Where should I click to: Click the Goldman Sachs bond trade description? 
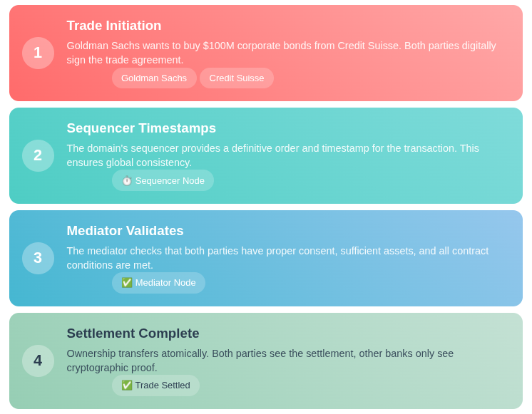coord(281,53)
